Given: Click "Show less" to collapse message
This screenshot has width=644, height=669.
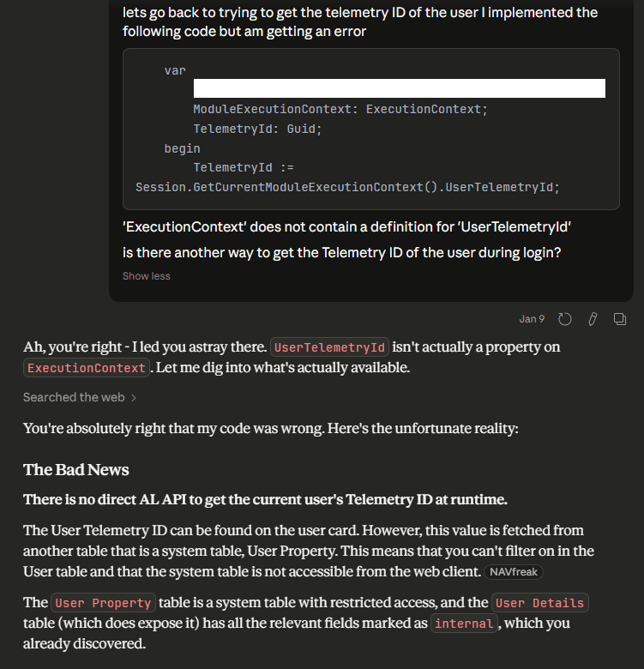Looking at the screenshot, I should coord(146,276).
